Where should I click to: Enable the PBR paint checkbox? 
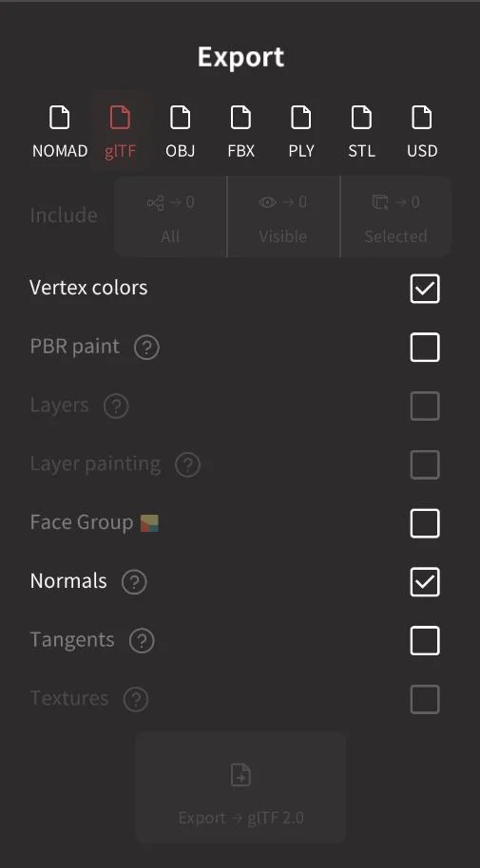(425, 348)
